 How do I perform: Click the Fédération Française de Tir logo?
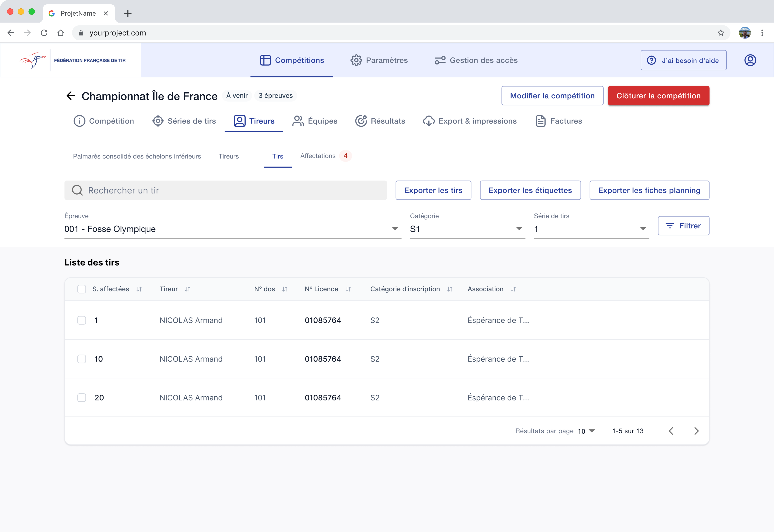[72, 60]
